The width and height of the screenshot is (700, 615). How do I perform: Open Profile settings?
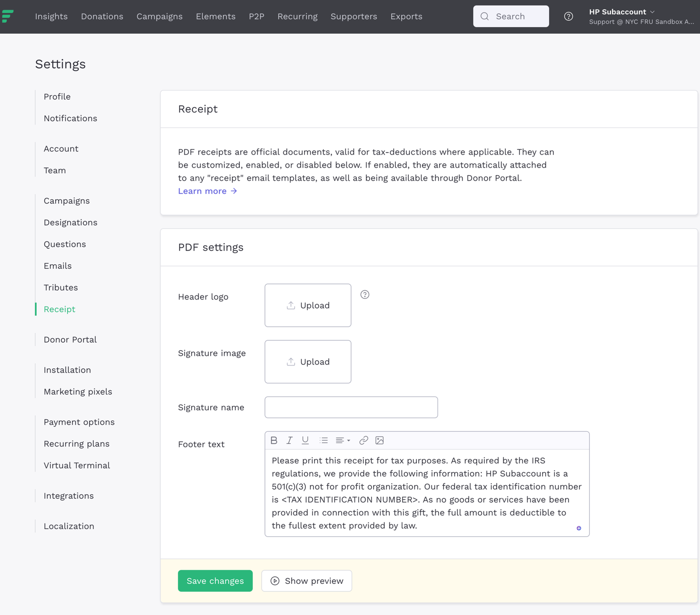tap(57, 97)
